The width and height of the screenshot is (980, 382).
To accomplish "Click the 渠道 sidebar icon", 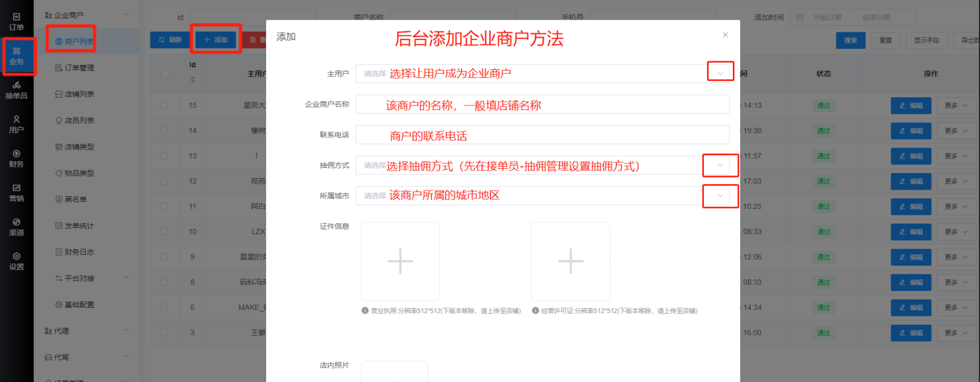I will [x=16, y=227].
